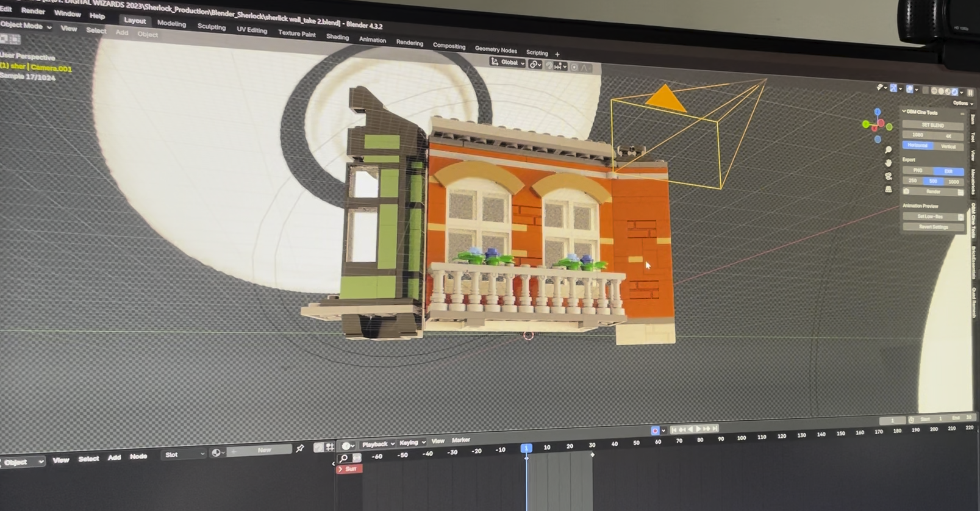
Task: Click the Set Low-Res button
Action: pos(930,216)
